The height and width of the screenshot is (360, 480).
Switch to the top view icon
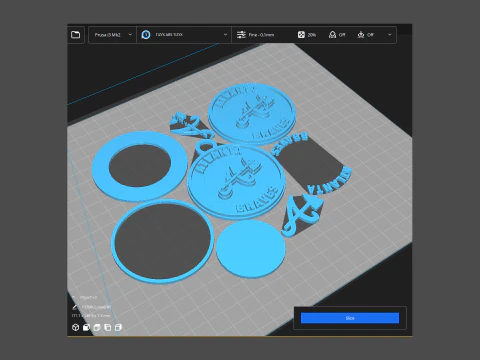pyautogui.click(x=97, y=327)
